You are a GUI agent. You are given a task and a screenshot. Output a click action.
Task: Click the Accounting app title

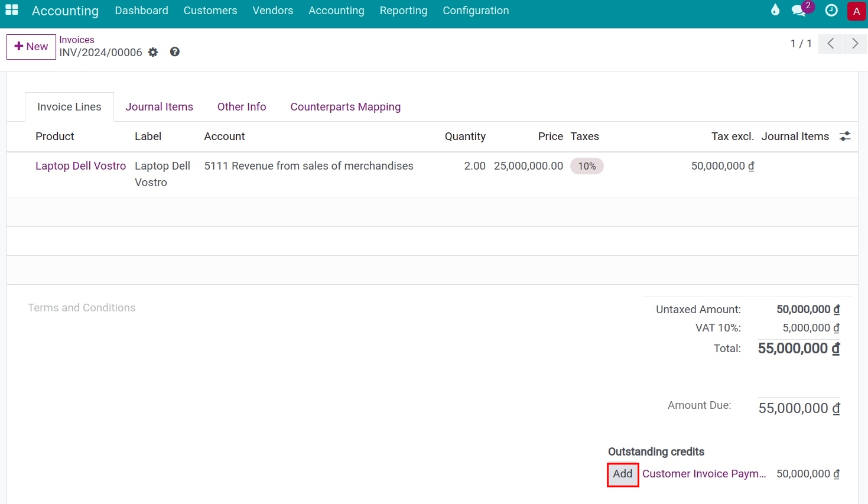pyautogui.click(x=65, y=11)
